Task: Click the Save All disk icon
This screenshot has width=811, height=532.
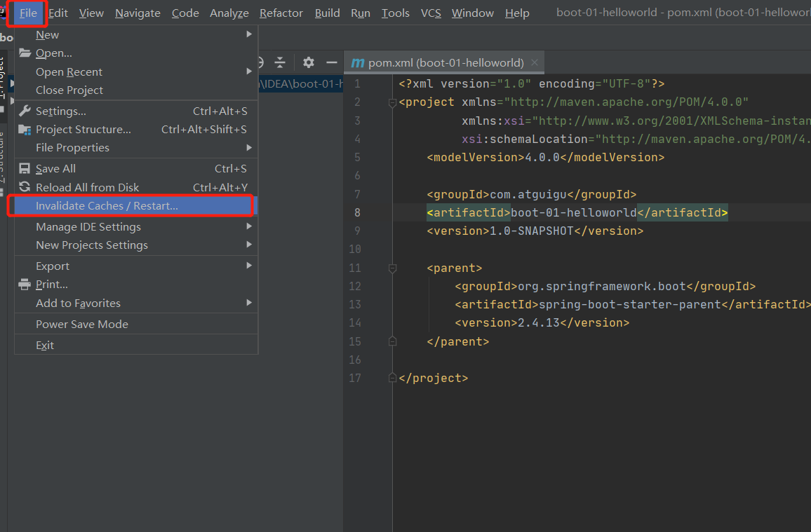Action: pyautogui.click(x=25, y=168)
